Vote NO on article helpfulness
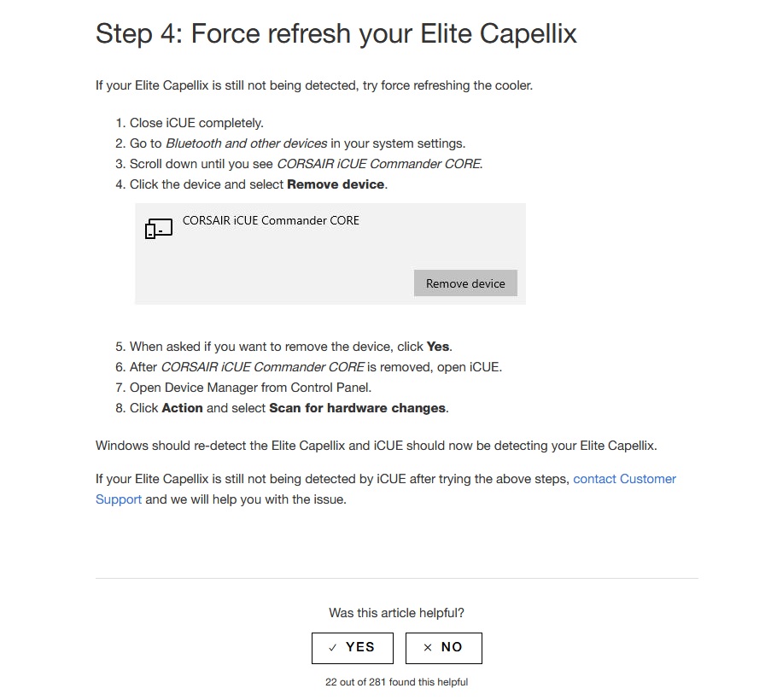Image resolution: width=771 pixels, height=700 pixels. tap(443, 648)
